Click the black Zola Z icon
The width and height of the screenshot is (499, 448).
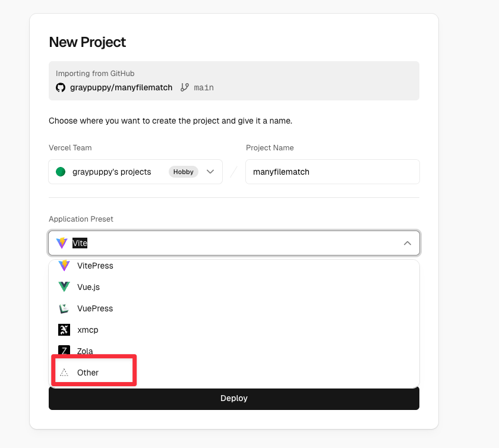64,351
